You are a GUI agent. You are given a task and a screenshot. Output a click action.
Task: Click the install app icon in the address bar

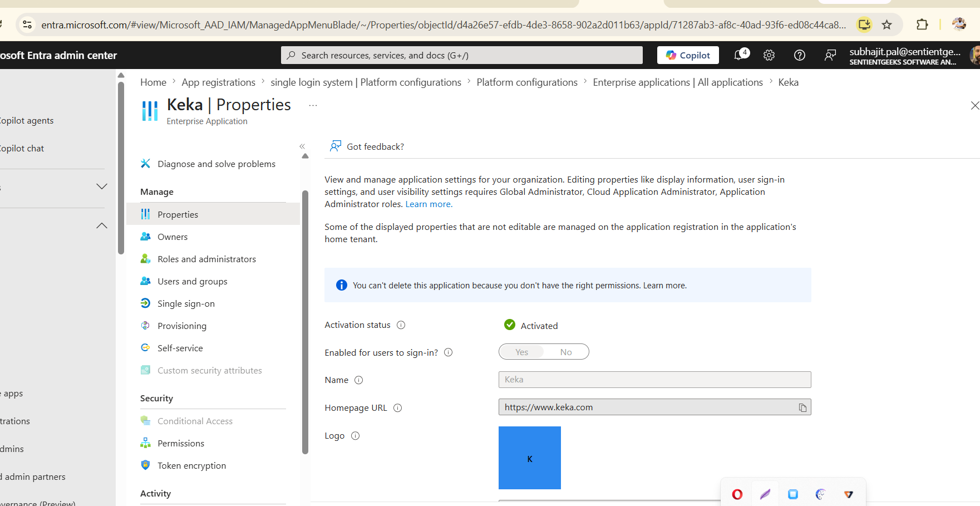tap(864, 24)
